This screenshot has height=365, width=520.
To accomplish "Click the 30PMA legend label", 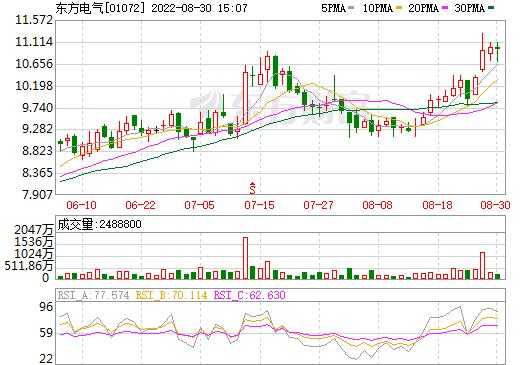I will tap(470, 8).
